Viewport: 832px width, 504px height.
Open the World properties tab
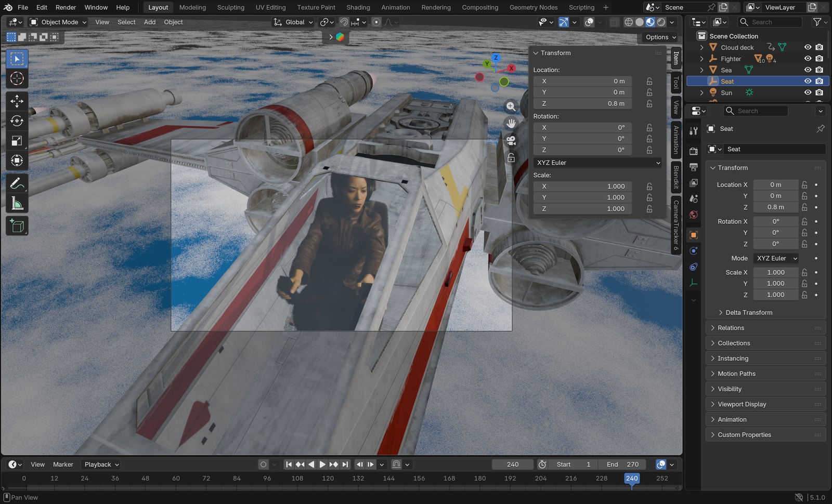[x=694, y=215]
